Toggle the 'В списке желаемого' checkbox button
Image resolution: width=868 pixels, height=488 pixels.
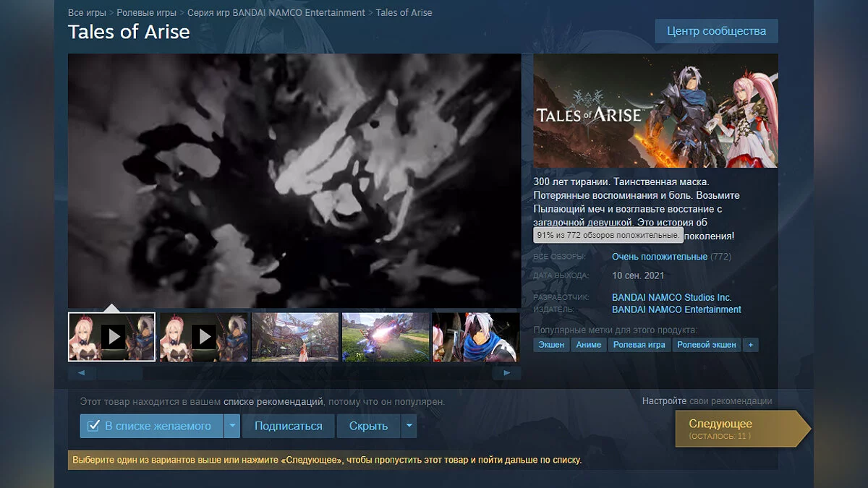coord(151,426)
